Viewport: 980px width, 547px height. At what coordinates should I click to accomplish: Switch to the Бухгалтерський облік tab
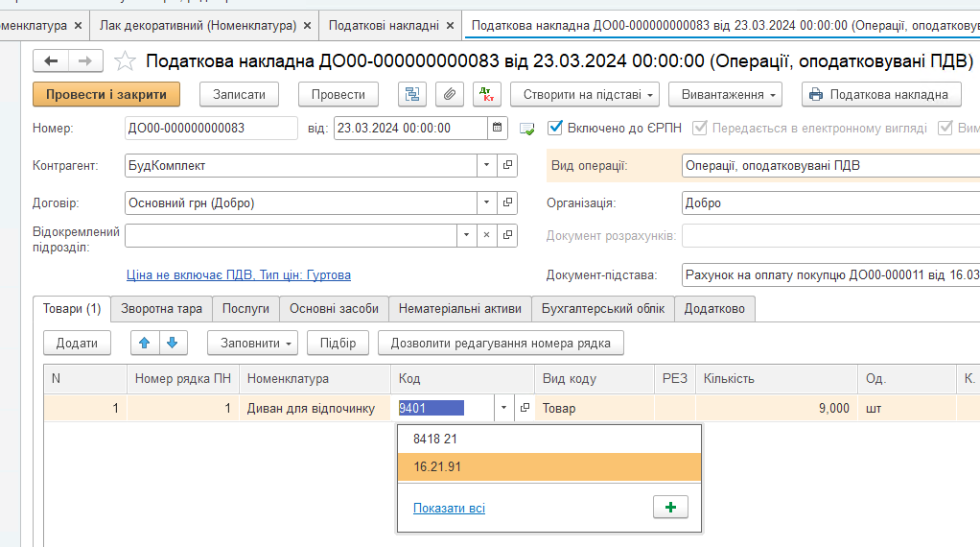point(603,309)
